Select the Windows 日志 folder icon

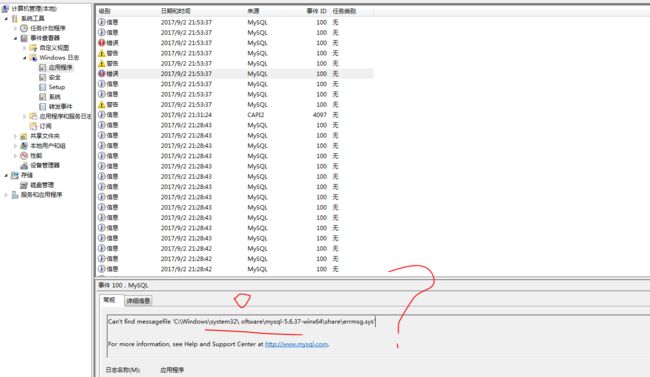pyautogui.click(x=33, y=58)
